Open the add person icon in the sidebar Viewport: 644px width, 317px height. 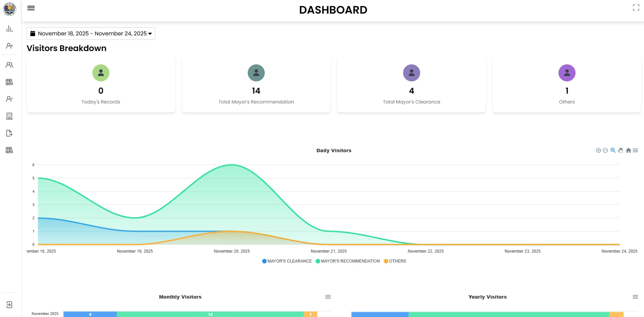(x=9, y=45)
